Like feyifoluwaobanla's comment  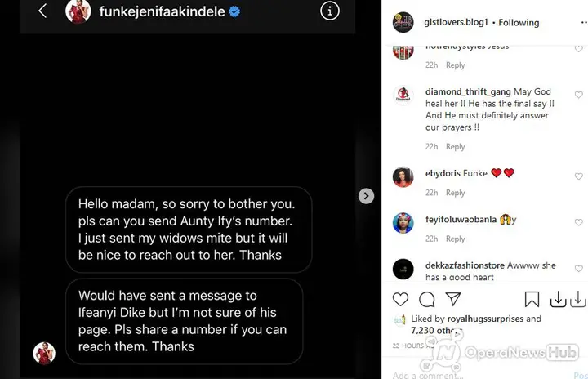click(x=579, y=222)
